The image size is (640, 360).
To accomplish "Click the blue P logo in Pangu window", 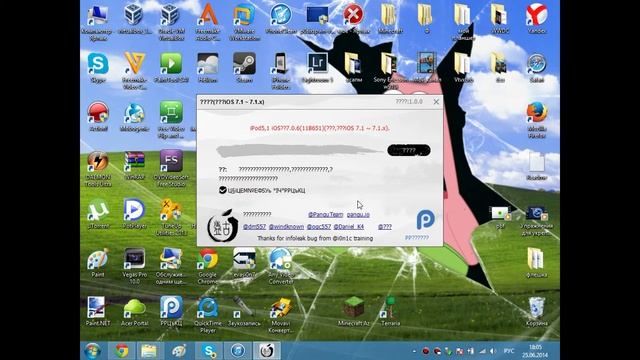I will click(x=425, y=219).
